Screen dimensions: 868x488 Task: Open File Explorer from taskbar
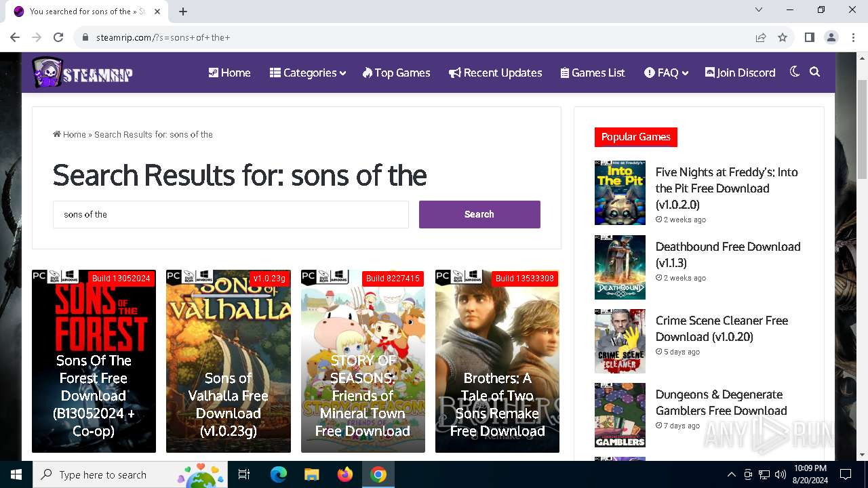tap(312, 474)
